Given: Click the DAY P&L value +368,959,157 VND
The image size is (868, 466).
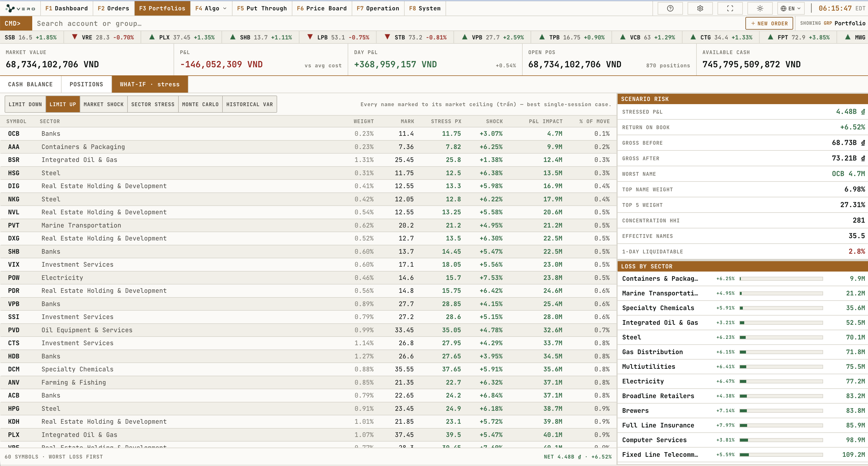Looking at the screenshot, I should (x=395, y=64).
